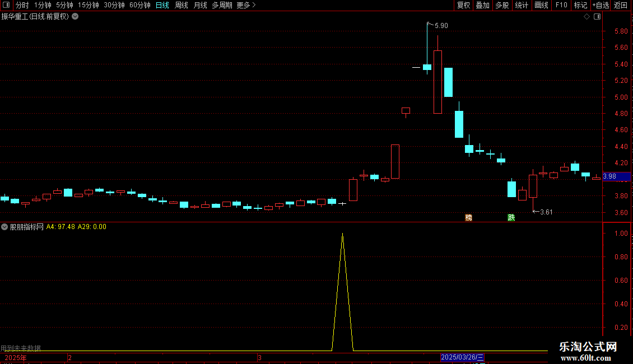Click the diamond marker icon above the chart

(x=587, y=17)
